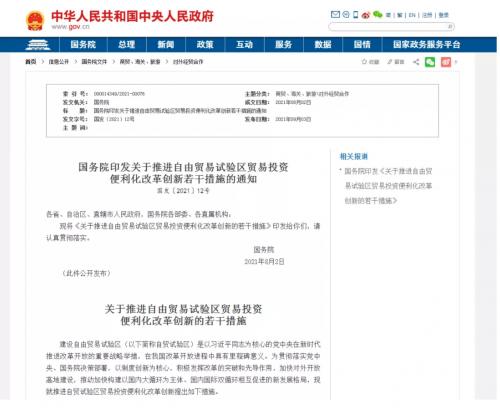Click the 留言 comment pencil icon
Image resolution: width=500 pixels, height=408 pixels.
(395, 62)
